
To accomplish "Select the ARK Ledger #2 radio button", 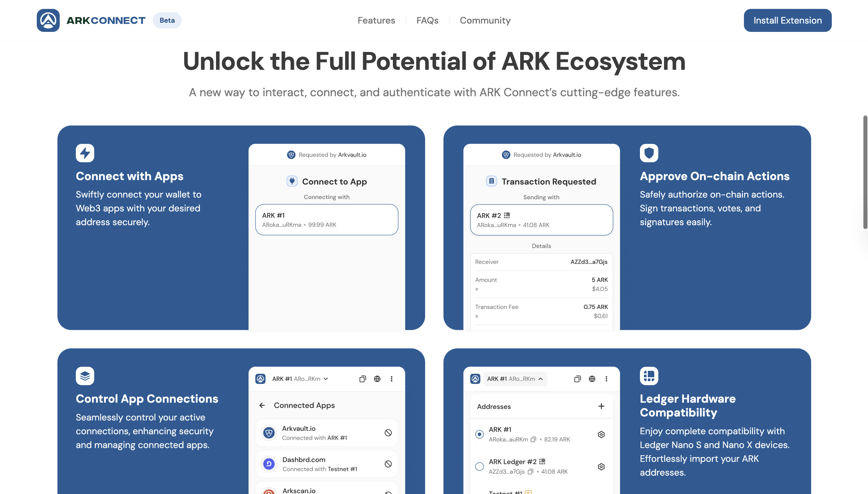I will coord(479,467).
